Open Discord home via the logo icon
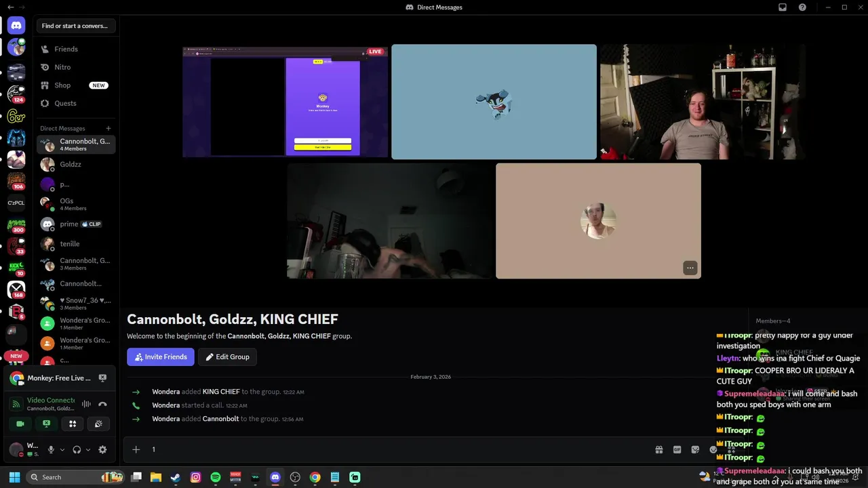Screen dimensions: 868x488 [x=16, y=26]
